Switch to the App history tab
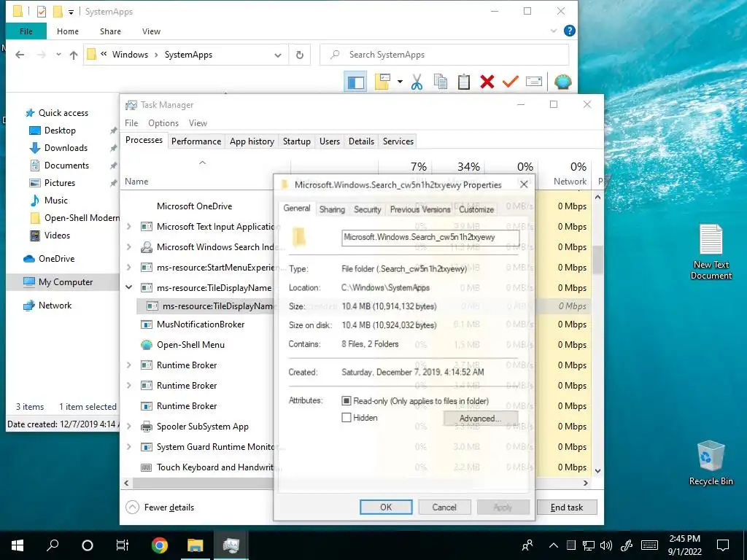 pos(252,141)
